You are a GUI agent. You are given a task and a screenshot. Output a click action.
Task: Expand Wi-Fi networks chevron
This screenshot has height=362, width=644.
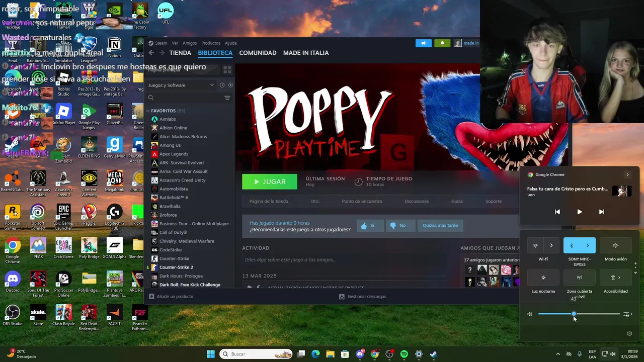pyautogui.click(x=551, y=245)
